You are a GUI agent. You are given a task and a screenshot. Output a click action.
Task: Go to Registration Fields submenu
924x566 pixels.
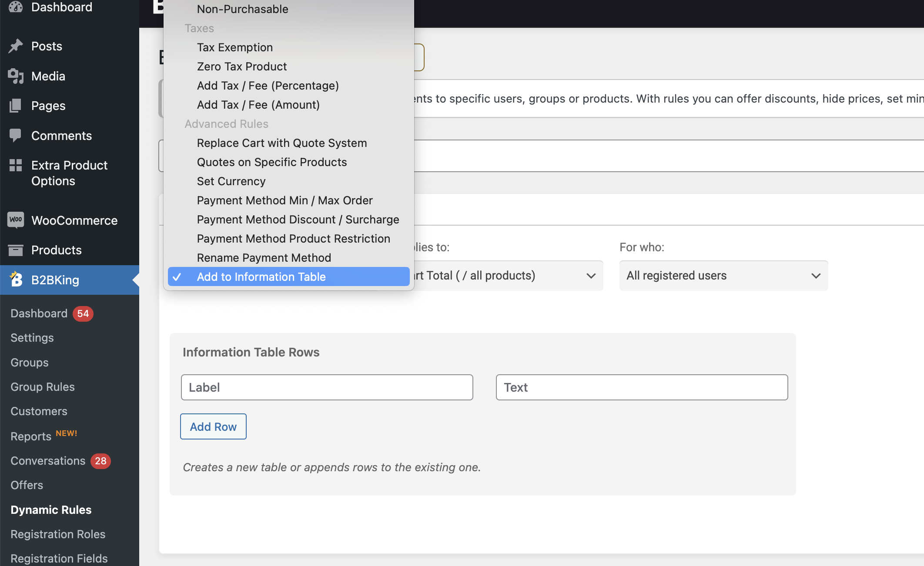59,559
